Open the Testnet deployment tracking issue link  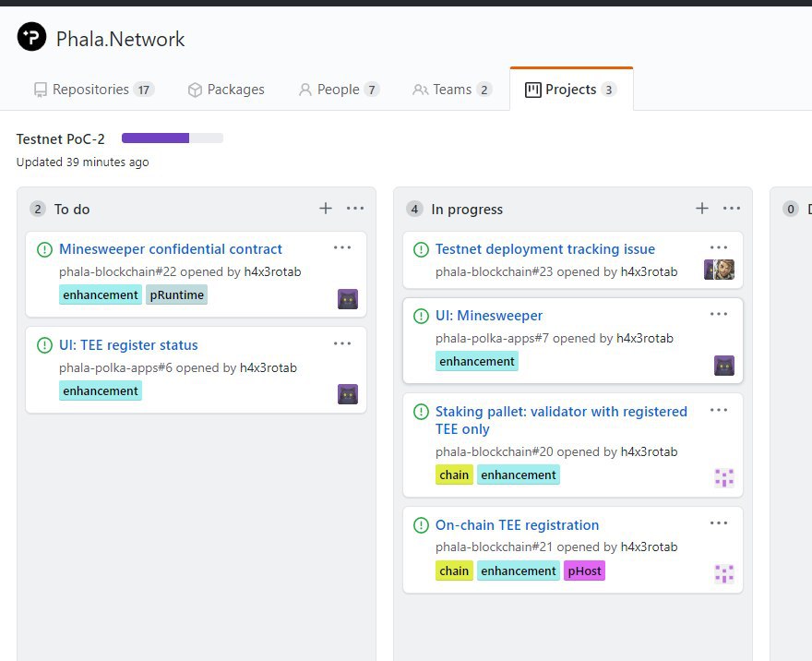544,249
